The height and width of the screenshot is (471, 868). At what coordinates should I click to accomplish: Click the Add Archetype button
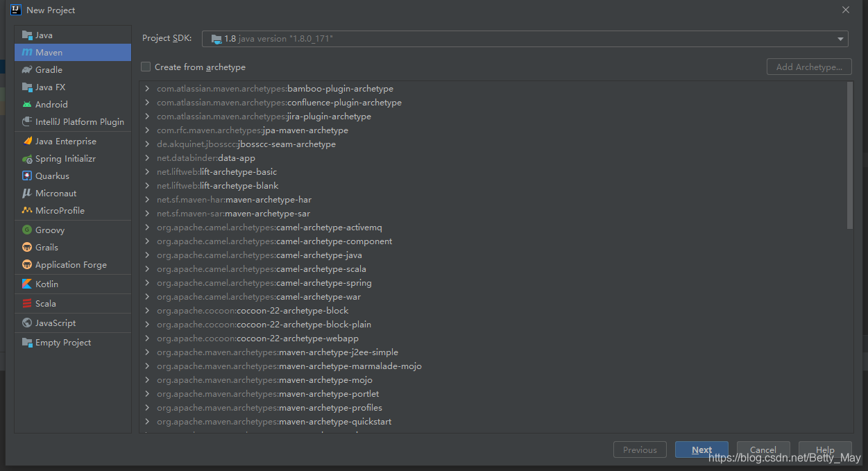pos(809,67)
